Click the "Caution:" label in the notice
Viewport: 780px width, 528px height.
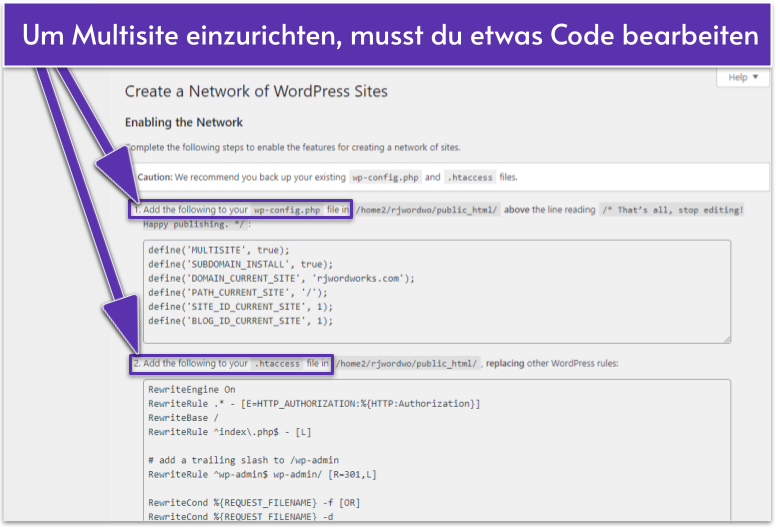[155, 177]
